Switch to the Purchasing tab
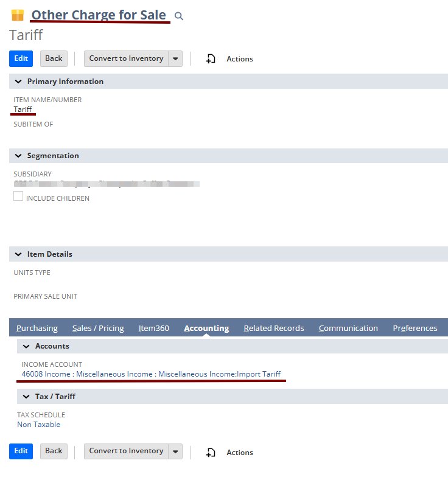 point(37,329)
